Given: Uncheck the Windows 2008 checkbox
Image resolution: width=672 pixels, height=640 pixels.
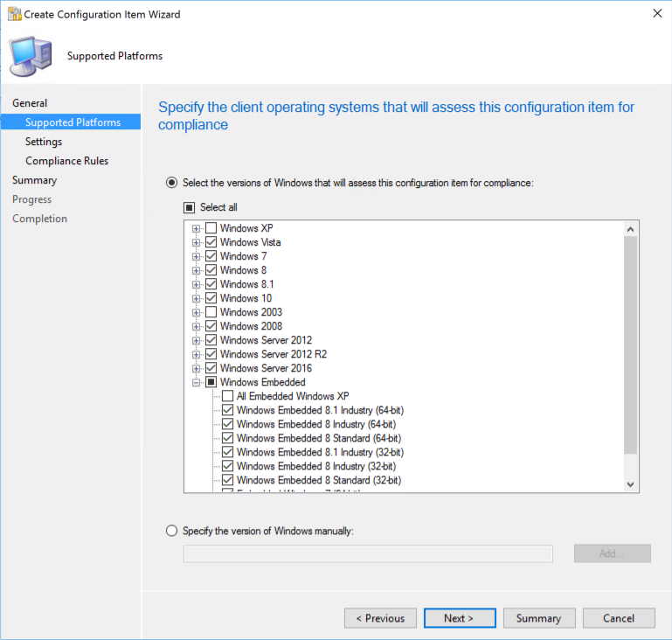Looking at the screenshot, I should [211, 326].
